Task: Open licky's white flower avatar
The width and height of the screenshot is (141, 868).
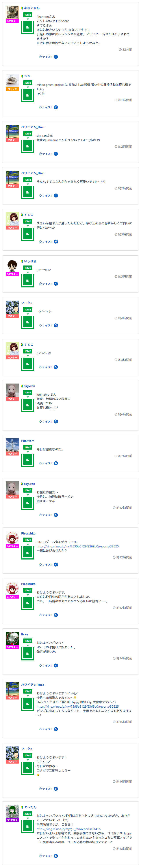Action: point(12,638)
